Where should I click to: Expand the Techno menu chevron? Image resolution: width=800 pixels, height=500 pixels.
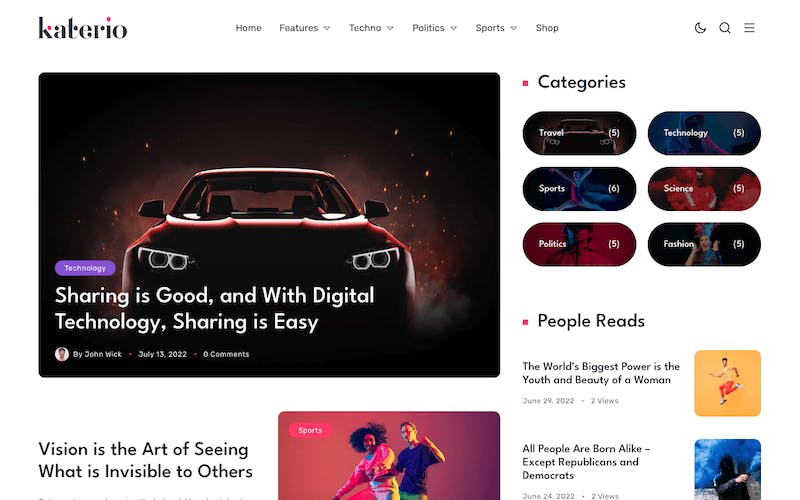(390, 28)
